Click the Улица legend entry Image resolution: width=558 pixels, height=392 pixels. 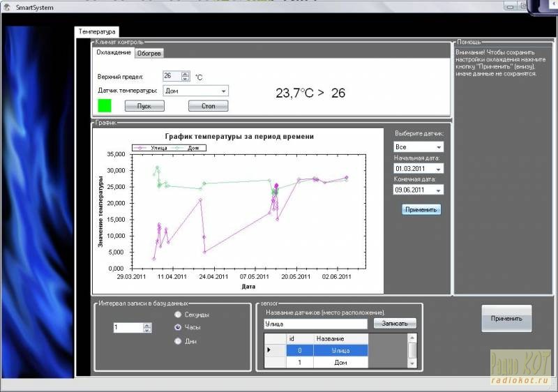point(151,148)
